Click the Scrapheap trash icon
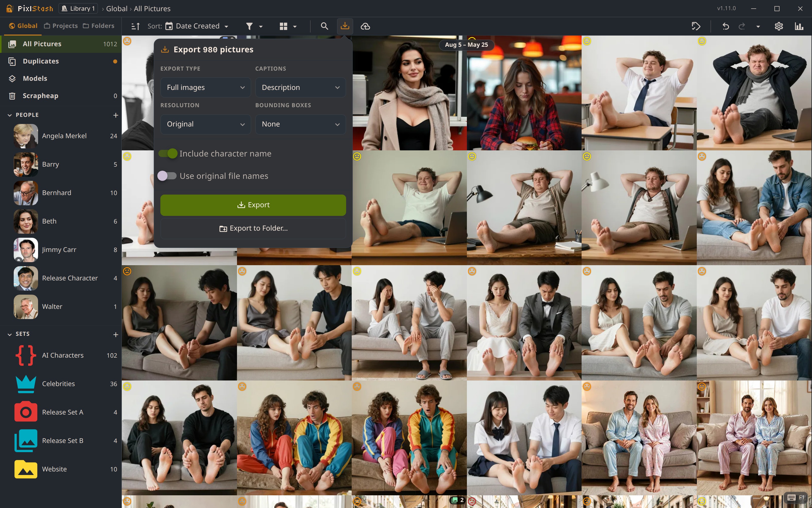The height and width of the screenshot is (508, 812). point(12,96)
